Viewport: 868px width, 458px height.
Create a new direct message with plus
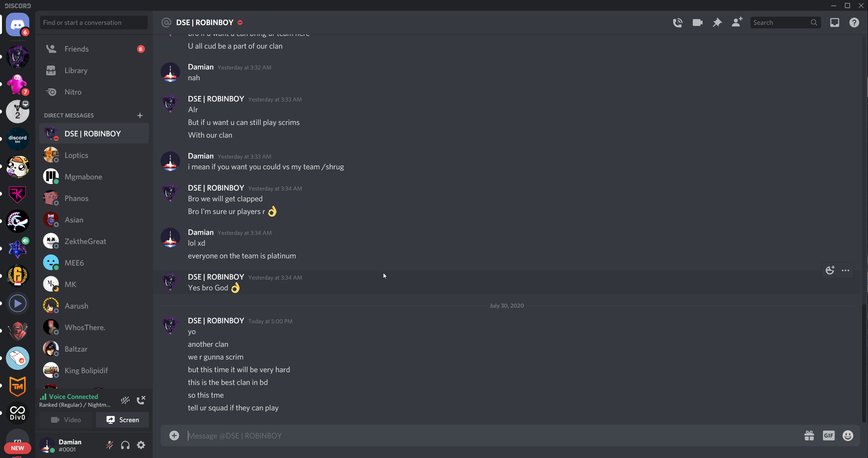(x=140, y=115)
